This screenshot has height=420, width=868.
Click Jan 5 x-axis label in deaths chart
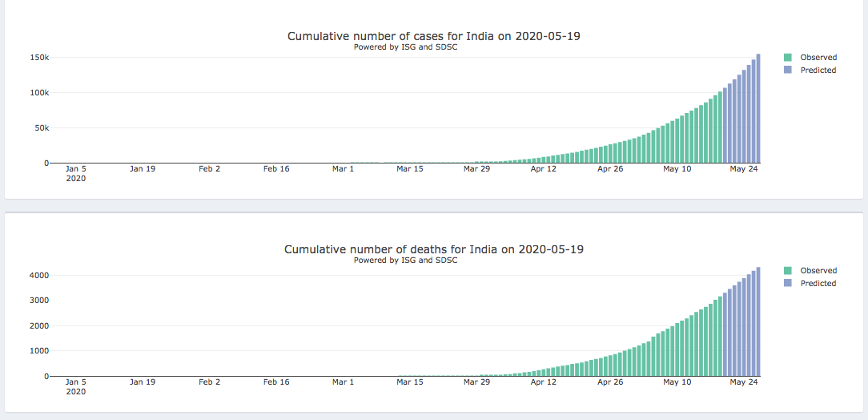click(75, 382)
